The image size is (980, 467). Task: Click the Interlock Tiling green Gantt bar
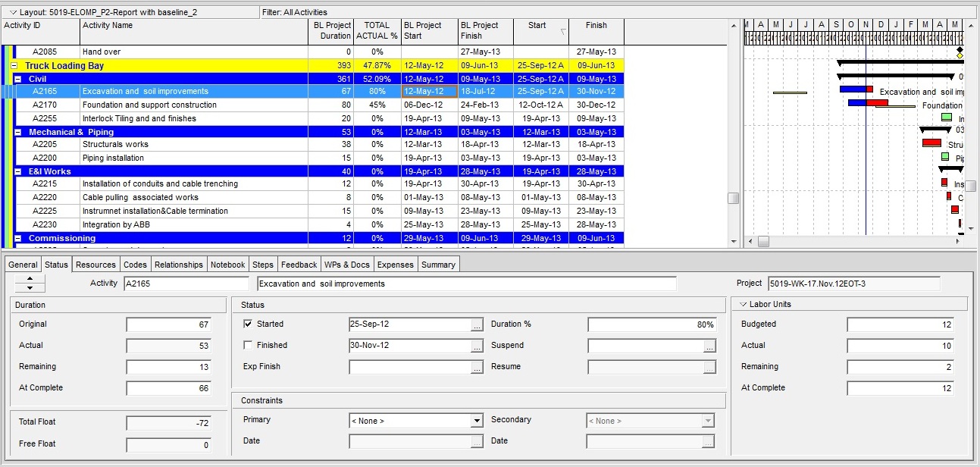point(947,117)
